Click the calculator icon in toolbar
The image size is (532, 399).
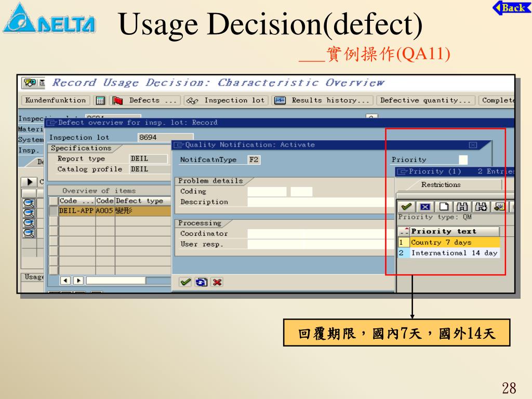pyautogui.click(x=100, y=101)
